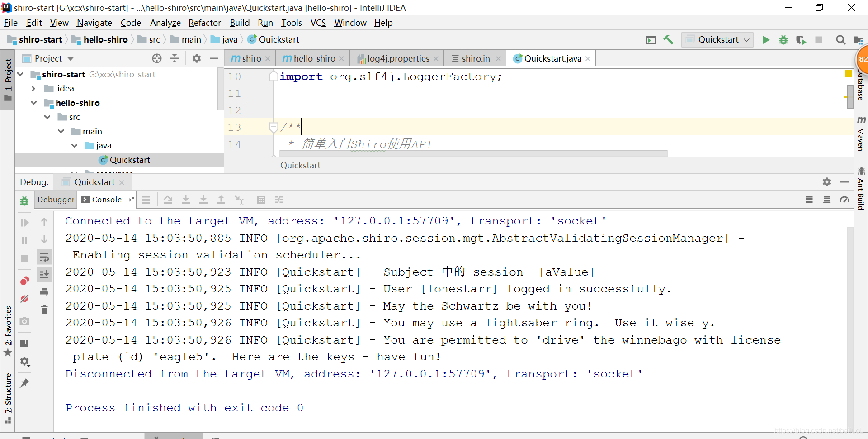This screenshot has width=868, height=439.
Task: Click the Quickstart breadcrumb below editor
Action: pyautogui.click(x=300, y=165)
